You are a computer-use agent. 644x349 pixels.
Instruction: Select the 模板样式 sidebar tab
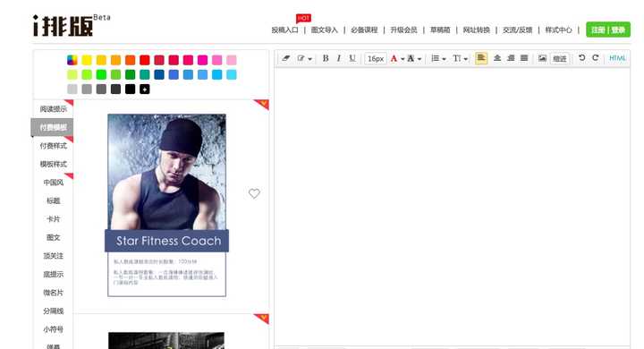tap(53, 164)
